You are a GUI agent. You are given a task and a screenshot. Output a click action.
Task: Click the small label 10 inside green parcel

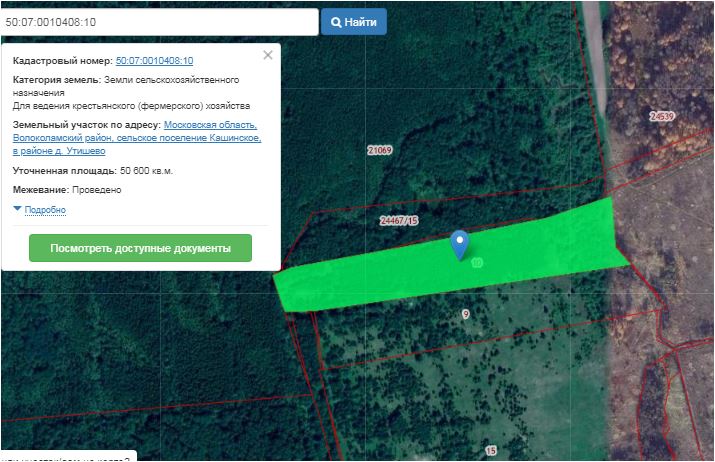pos(477,263)
